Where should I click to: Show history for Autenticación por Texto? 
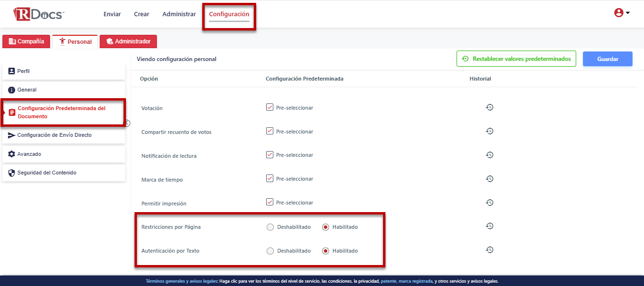click(x=489, y=250)
